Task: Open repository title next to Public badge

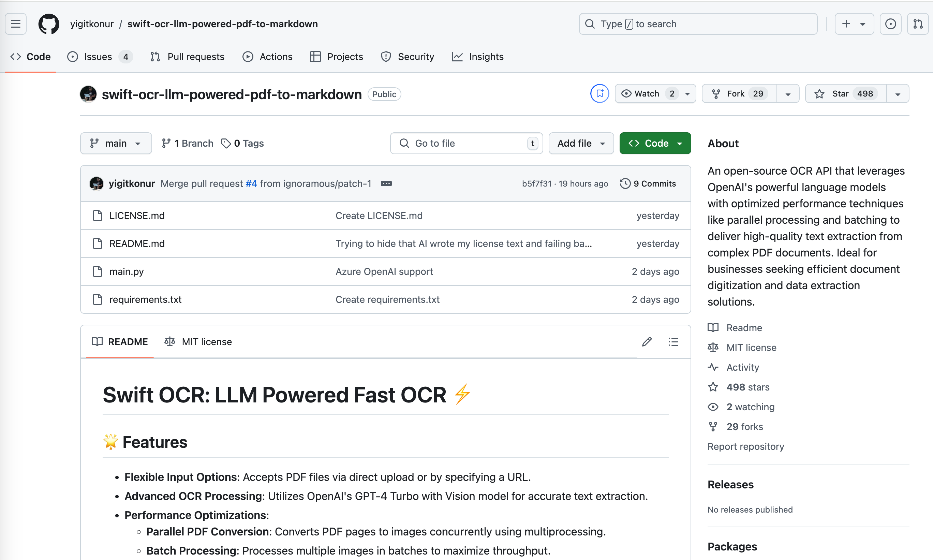Action: 232,94
